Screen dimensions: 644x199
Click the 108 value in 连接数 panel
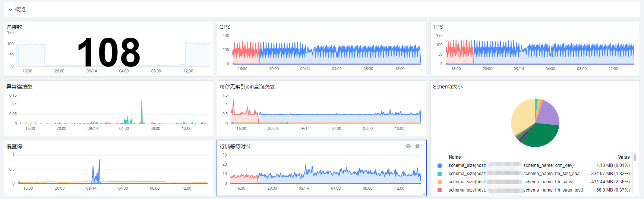coord(108,52)
